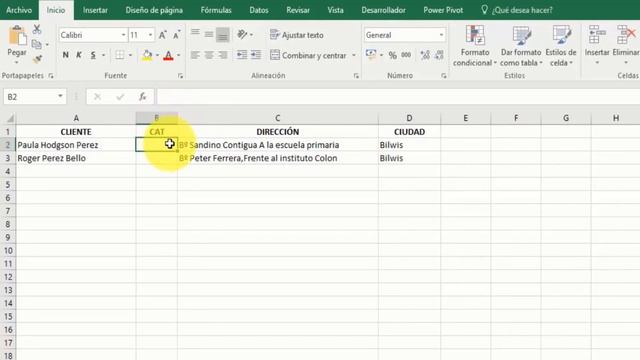The width and height of the screenshot is (640, 360).
Task: Click the Copy icon
Action: tap(36, 44)
